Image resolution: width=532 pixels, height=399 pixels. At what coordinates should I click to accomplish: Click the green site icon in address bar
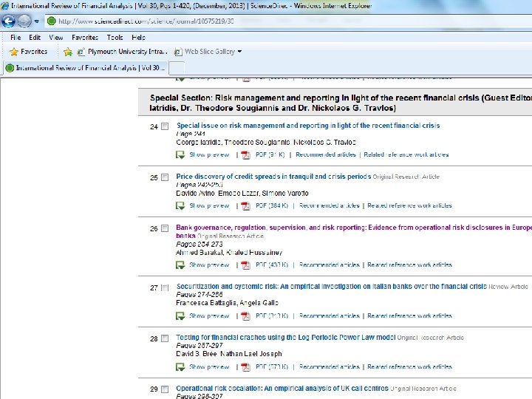tap(52, 21)
